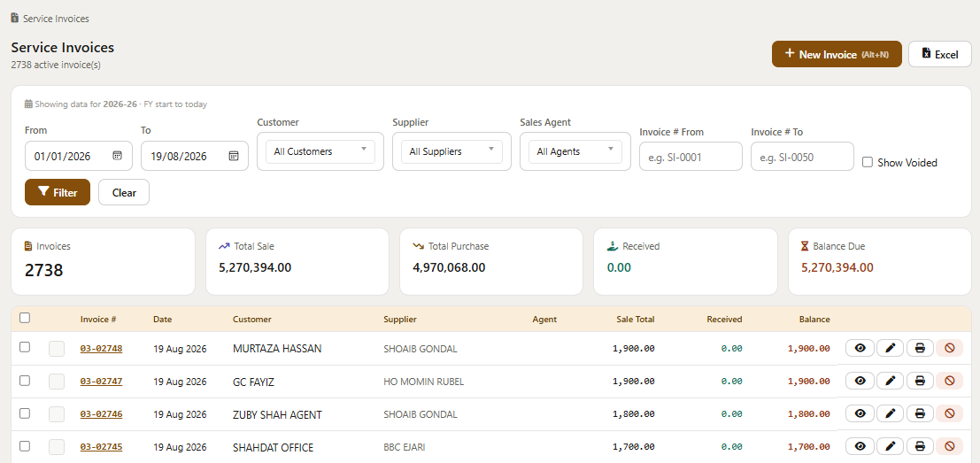Click sale total 1,700.00 for SHAHDAT OFFICE

tap(634, 447)
